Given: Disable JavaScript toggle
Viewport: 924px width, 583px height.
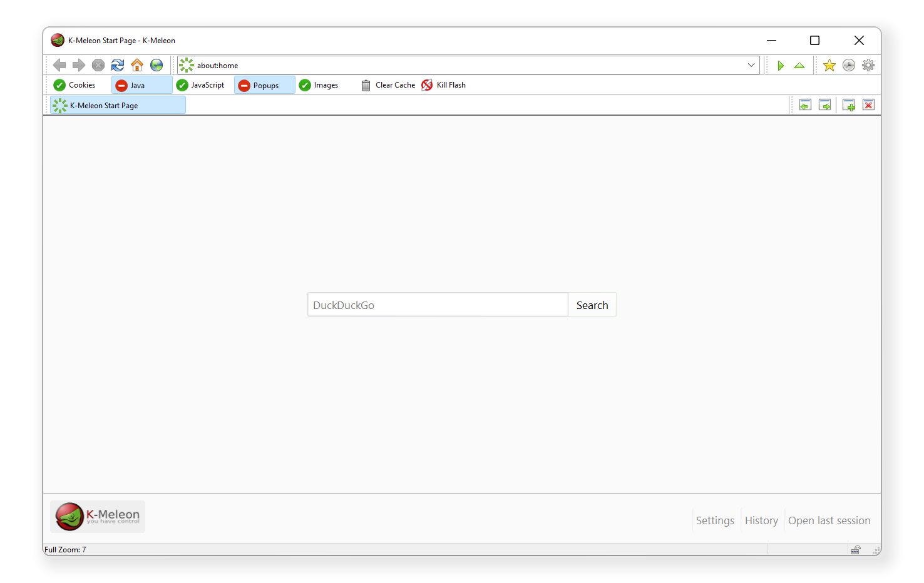Looking at the screenshot, I should pyautogui.click(x=201, y=85).
